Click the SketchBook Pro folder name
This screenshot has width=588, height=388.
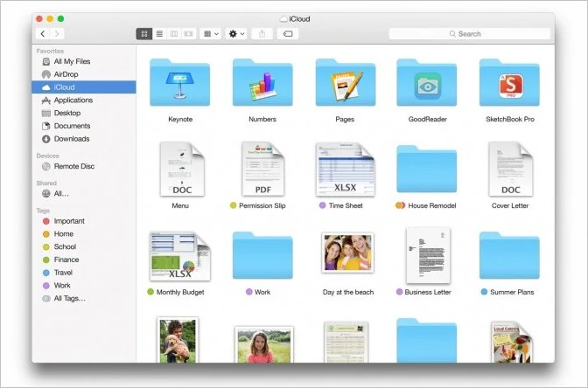tap(510, 119)
